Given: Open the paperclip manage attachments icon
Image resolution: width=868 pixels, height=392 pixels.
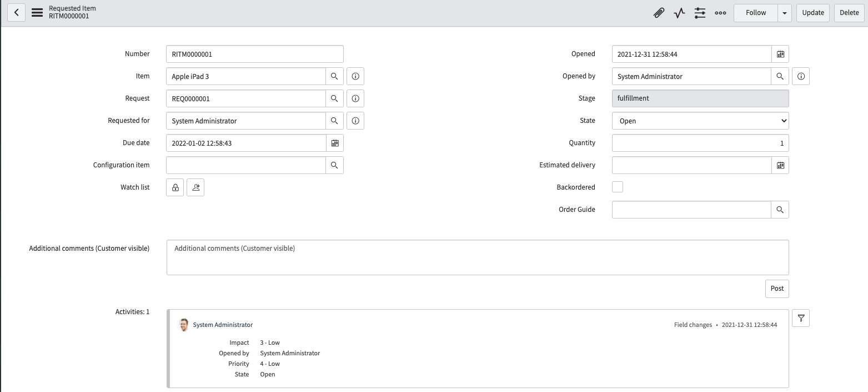Looking at the screenshot, I should click(659, 13).
